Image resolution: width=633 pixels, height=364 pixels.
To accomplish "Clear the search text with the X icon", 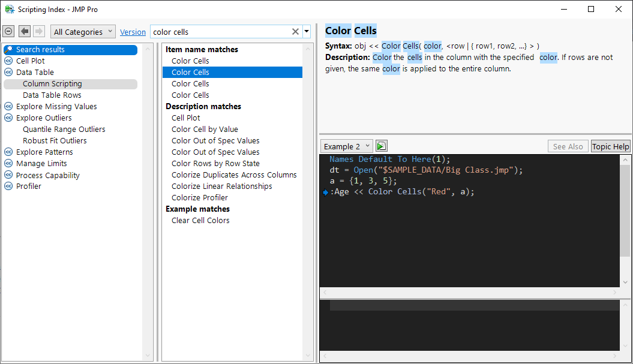I will (x=295, y=32).
